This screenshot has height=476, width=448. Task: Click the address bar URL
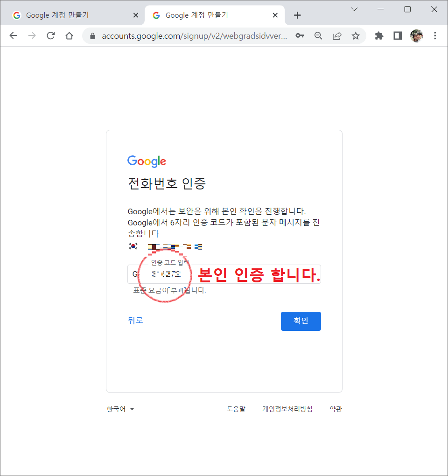194,36
